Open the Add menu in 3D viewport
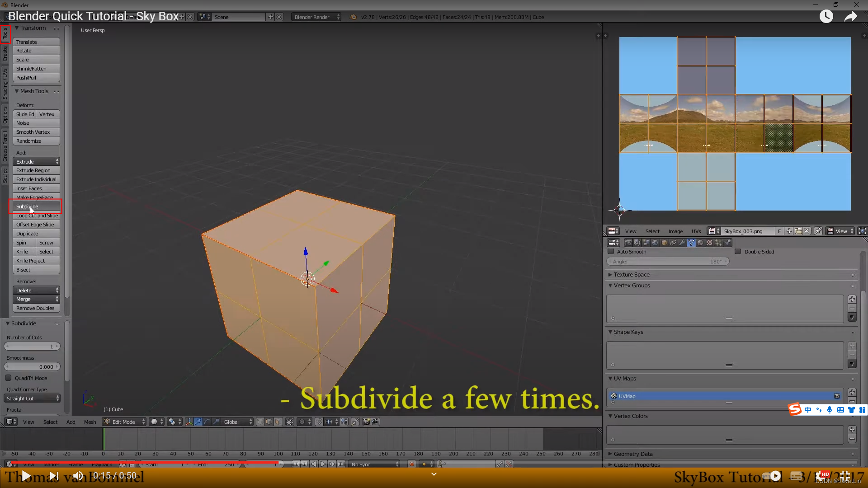Image resolution: width=868 pixels, height=488 pixels. [71, 422]
